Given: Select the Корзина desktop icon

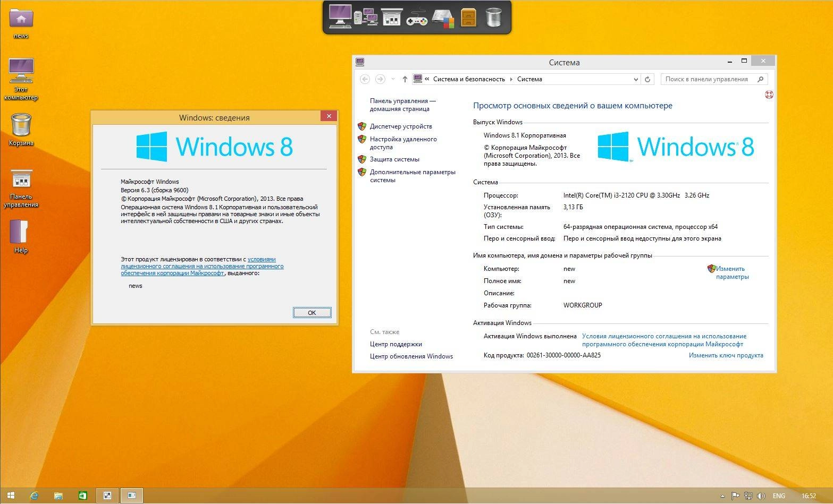Looking at the screenshot, I should coord(21,130).
